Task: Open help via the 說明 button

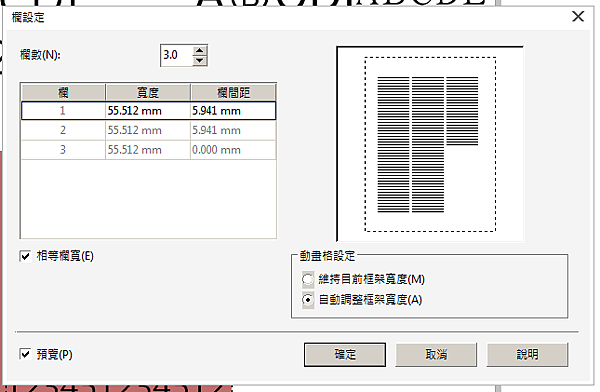Action: (x=527, y=354)
